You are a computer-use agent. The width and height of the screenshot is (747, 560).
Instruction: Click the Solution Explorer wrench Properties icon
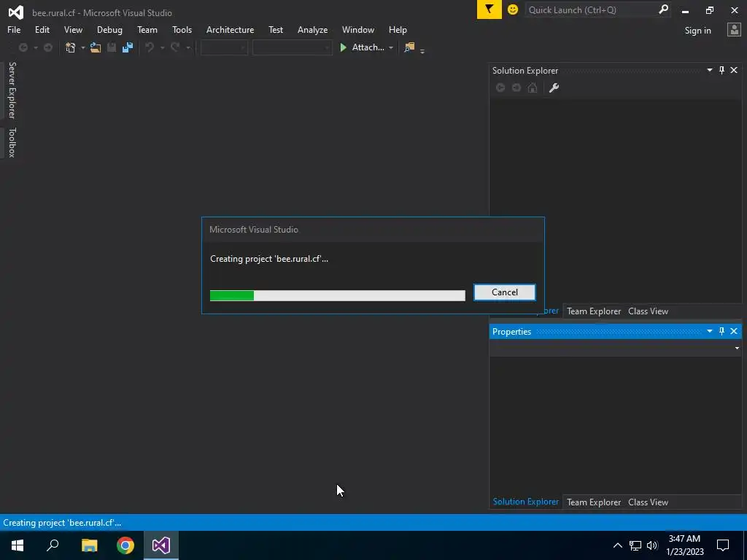click(x=554, y=87)
